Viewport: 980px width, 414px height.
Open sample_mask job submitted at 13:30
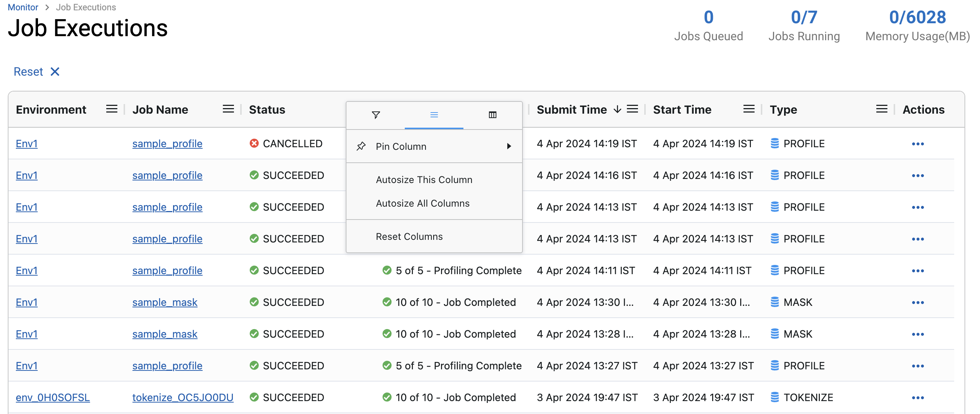pos(165,302)
